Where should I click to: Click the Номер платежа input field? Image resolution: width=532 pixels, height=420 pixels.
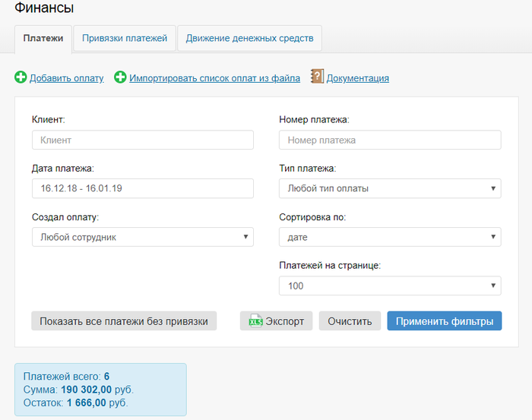[390, 140]
